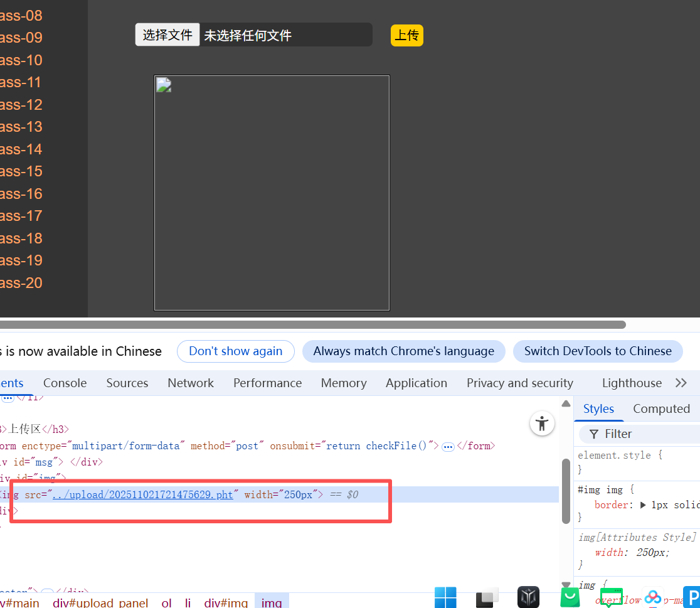Screen dimensions: 700x608
Task: Open the ass-12 sidebar link
Action: tap(21, 105)
